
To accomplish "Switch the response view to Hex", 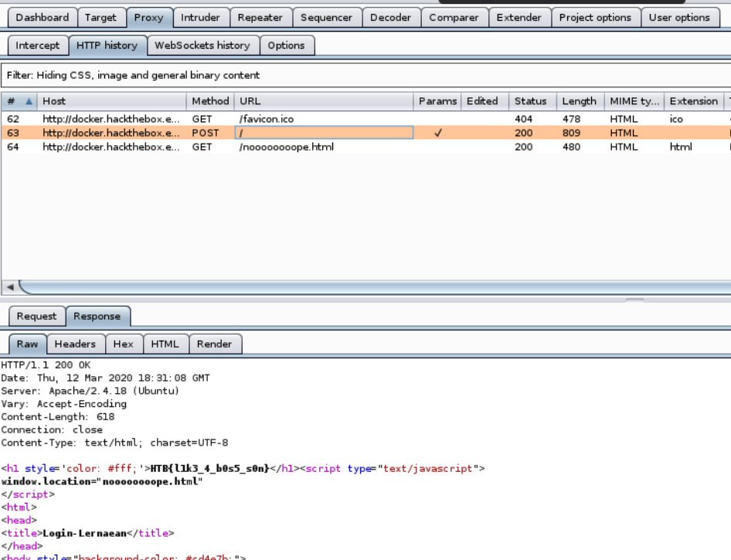I will (123, 344).
